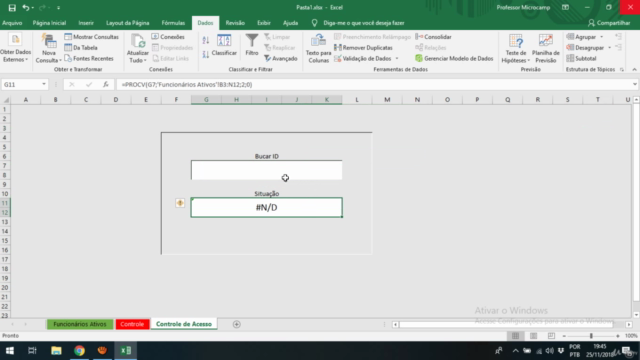Open the Windows Start menu

point(10,351)
